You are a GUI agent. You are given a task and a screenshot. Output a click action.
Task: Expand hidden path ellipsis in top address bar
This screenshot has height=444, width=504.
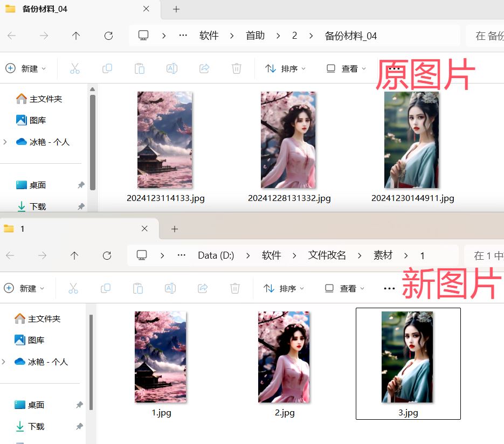tap(183, 36)
